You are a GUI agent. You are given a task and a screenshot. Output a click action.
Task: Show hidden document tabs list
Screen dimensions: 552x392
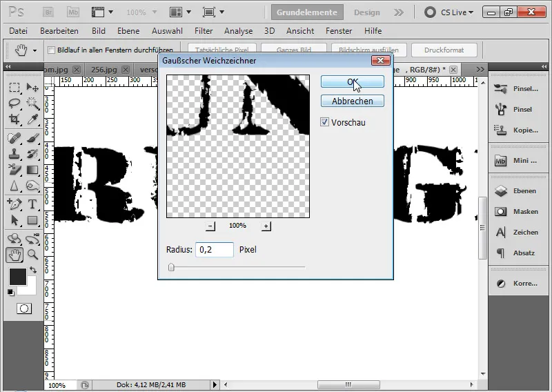(x=480, y=70)
